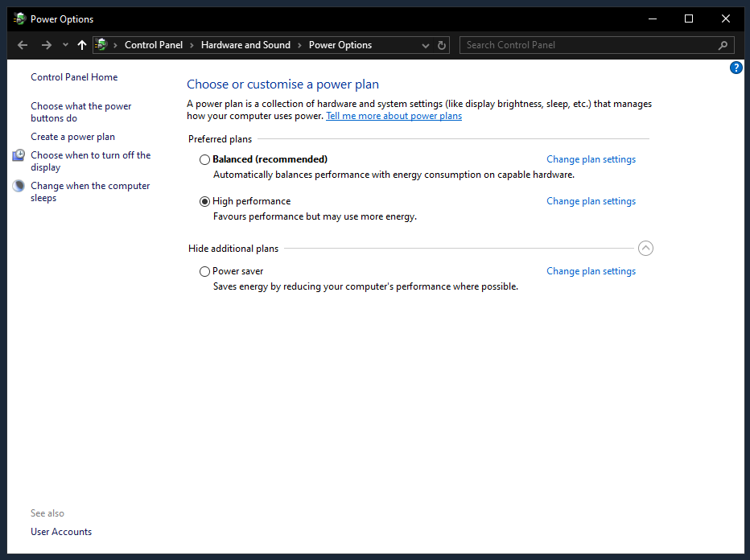Go up one folder level
750x560 pixels.
81,45
